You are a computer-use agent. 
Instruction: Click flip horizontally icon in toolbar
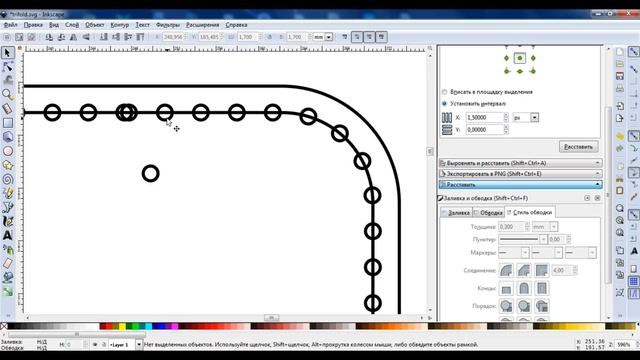(x=73, y=37)
